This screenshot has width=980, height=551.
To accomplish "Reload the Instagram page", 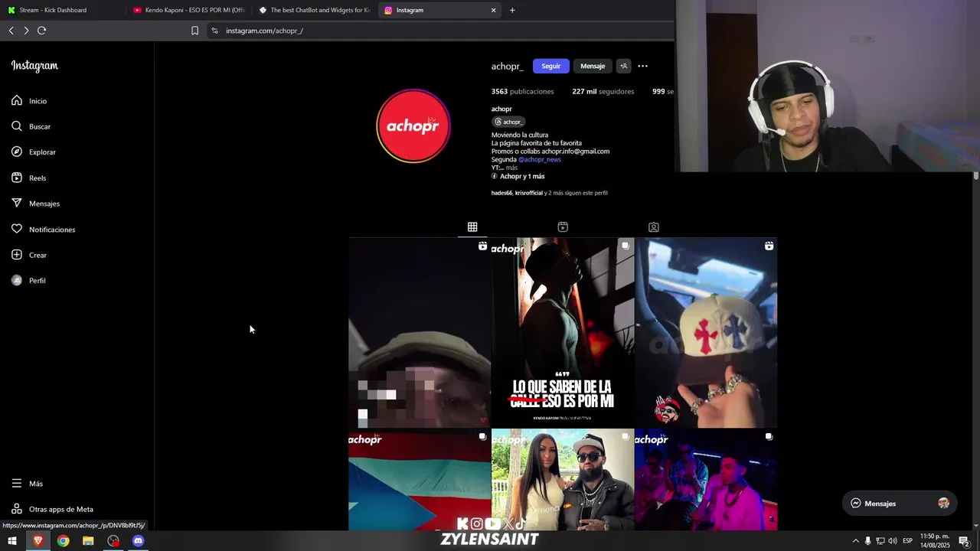I will (42, 31).
